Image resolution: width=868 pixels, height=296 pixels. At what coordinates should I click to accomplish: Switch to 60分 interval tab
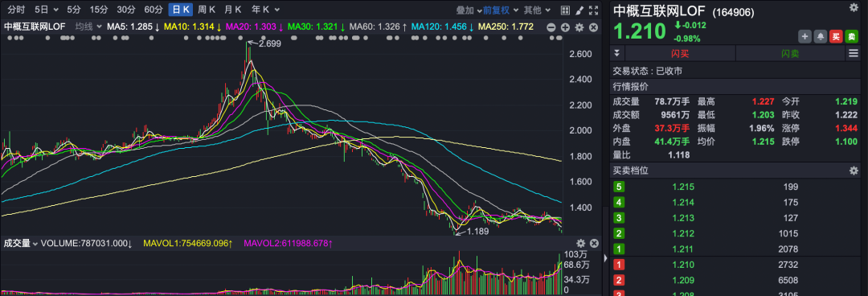coord(154,10)
